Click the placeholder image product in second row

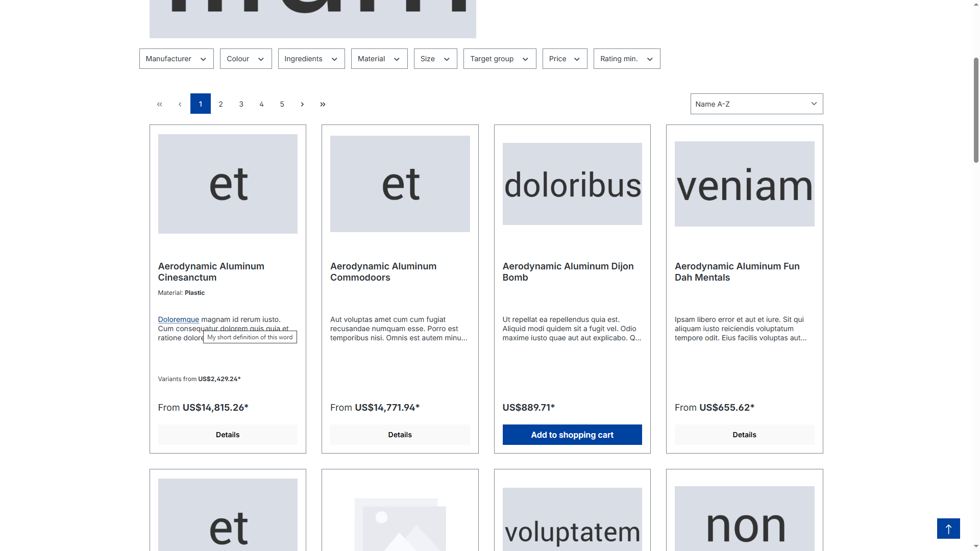click(400, 524)
